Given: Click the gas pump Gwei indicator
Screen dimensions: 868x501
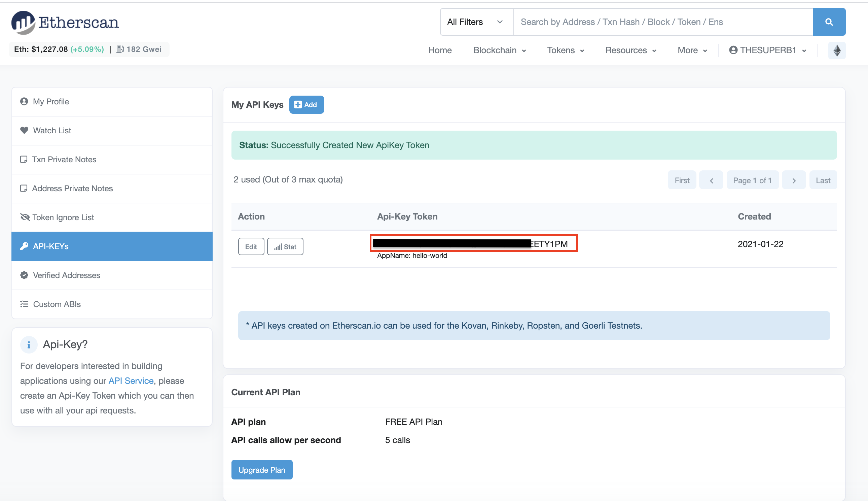Looking at the screenshot, I should [x=139, y=49].
